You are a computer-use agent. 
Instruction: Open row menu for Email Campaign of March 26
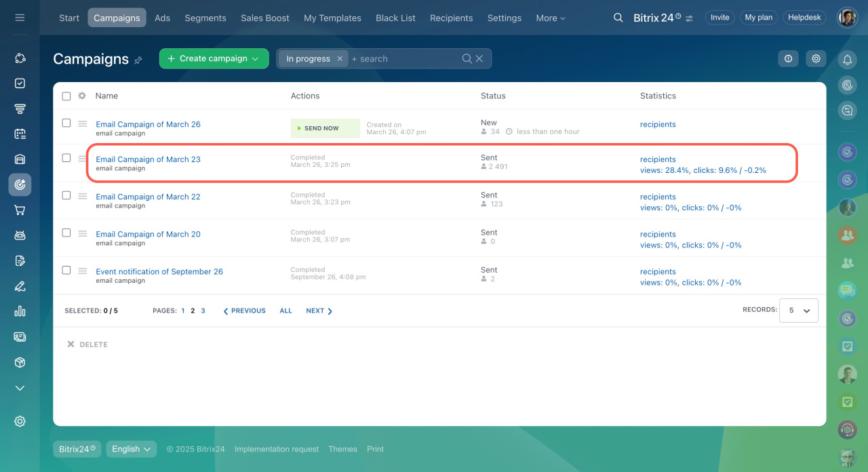82,123
